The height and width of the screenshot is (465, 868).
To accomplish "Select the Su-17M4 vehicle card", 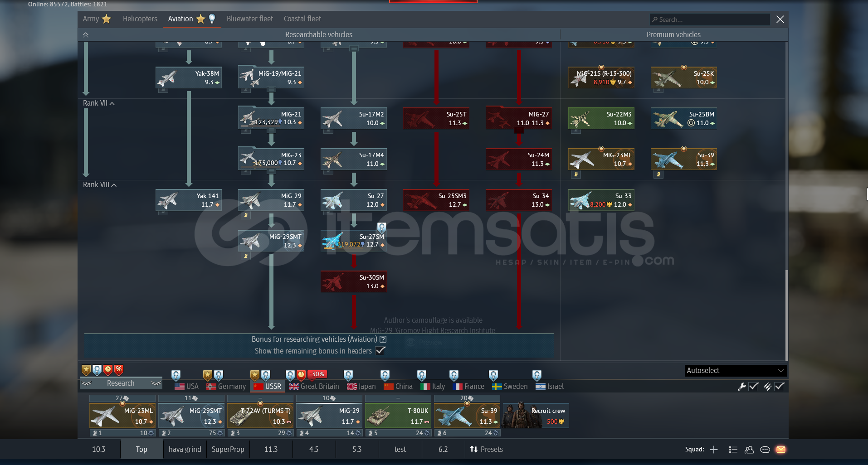I will click(354, 160).
